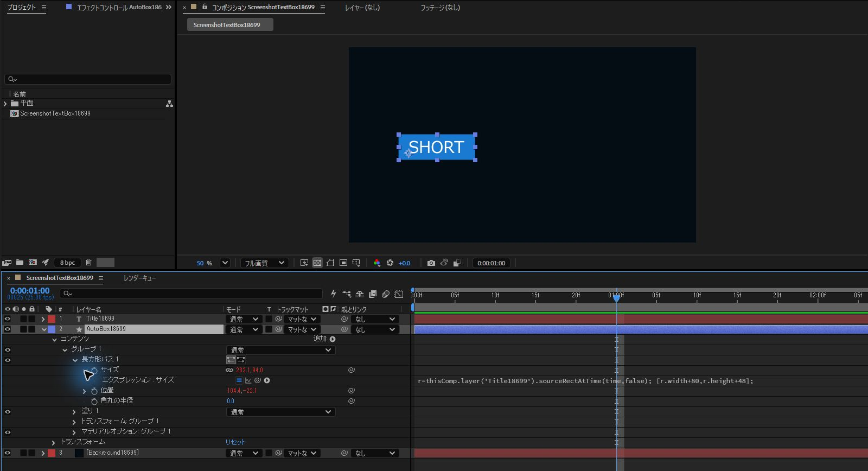The image size is (868, 471).
Task: Expand the layer トランスフォーム group
Action: click(53, 443)
